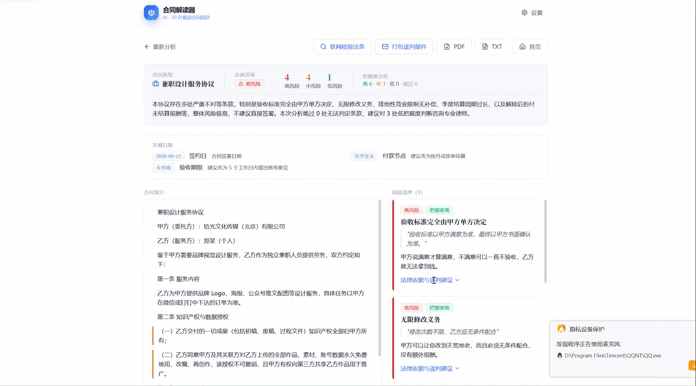This screenshot has height=386, width=696.
Task: Click the 合同原文 panel heading
Action: 154,192
